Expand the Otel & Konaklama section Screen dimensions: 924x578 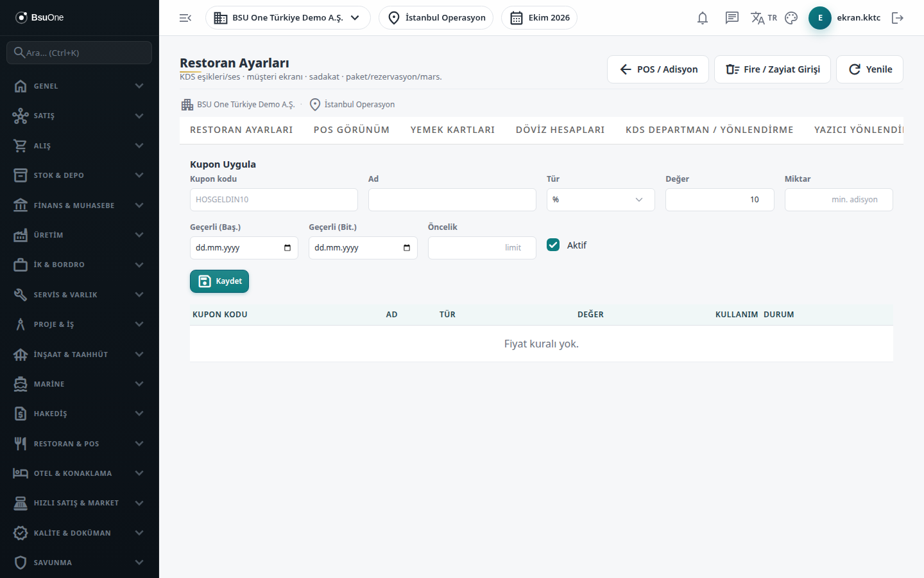(x=80, y=473)
